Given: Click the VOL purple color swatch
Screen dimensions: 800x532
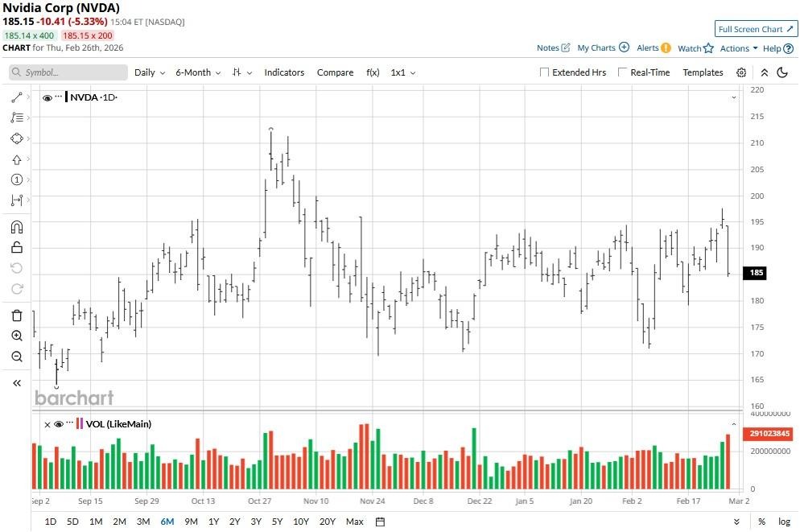Looking at the screenshot, I should [x=80, y=423].
